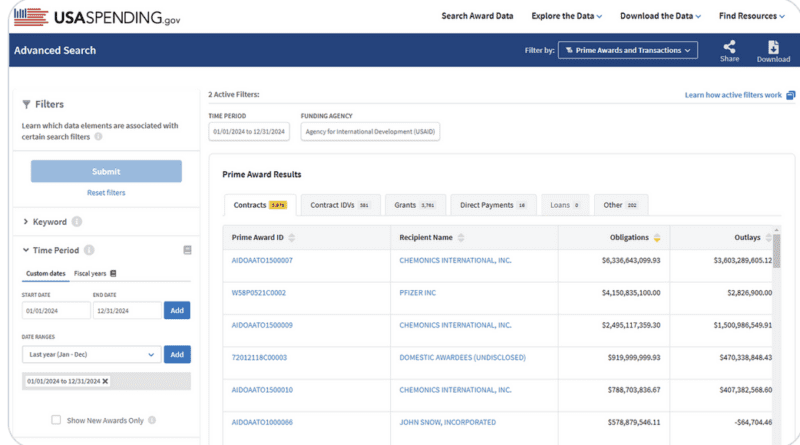Click the Reset filters link

click(106, 192)
